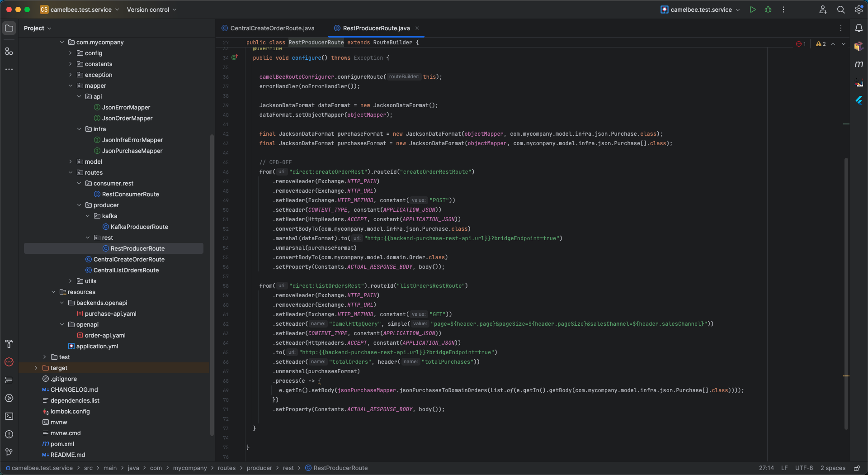
Task: Toggle the read-only lock in status bar
Action: [857, 468]
